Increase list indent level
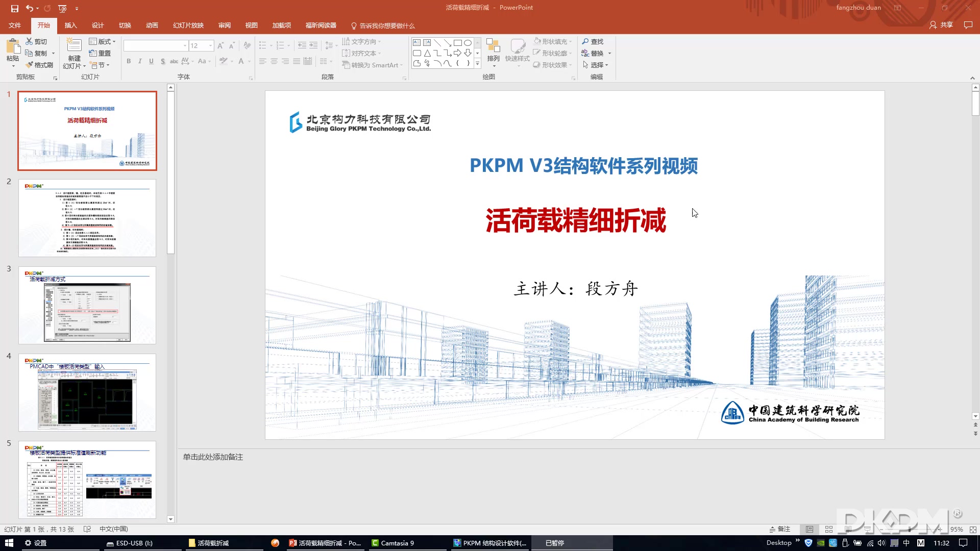 pos(313,45)
